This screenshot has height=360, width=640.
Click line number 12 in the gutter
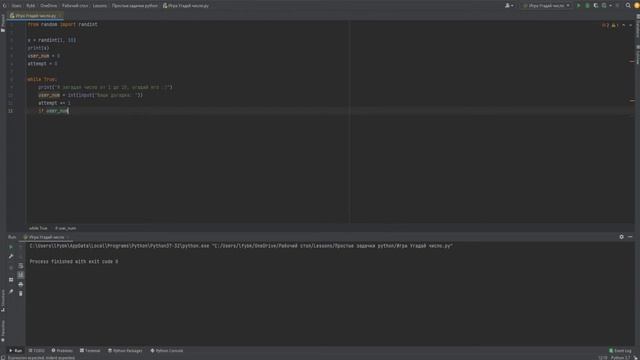[11, 111]
